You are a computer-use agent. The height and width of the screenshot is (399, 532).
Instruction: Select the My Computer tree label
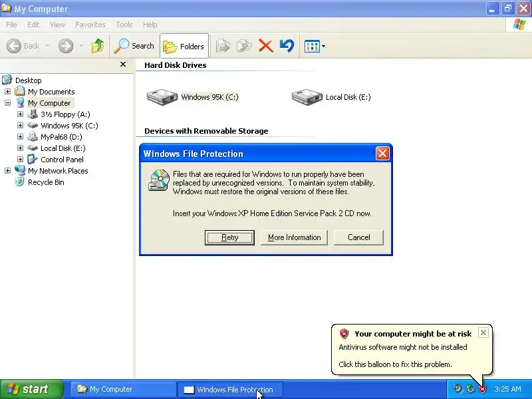pyautogui.click(x=49, y=103)
